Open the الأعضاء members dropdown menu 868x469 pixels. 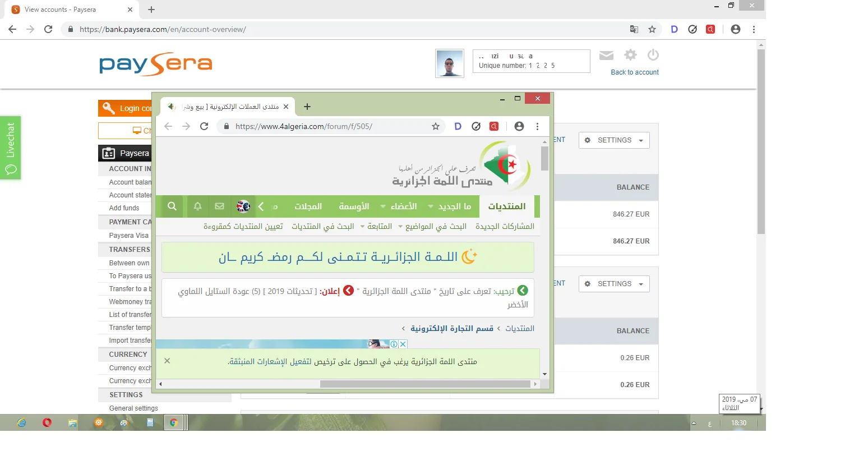pos(399,206)
